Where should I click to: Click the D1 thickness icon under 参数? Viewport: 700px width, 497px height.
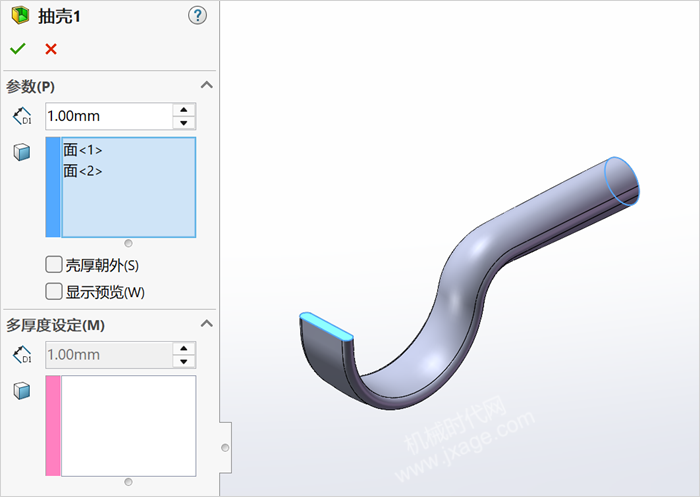coord(22,116)
